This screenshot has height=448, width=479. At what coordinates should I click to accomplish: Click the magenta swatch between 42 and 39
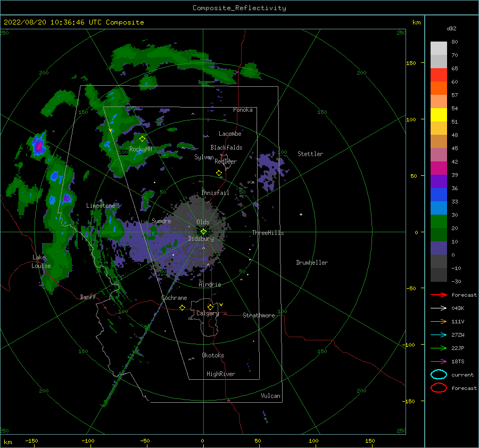click(x=439, y=168)
